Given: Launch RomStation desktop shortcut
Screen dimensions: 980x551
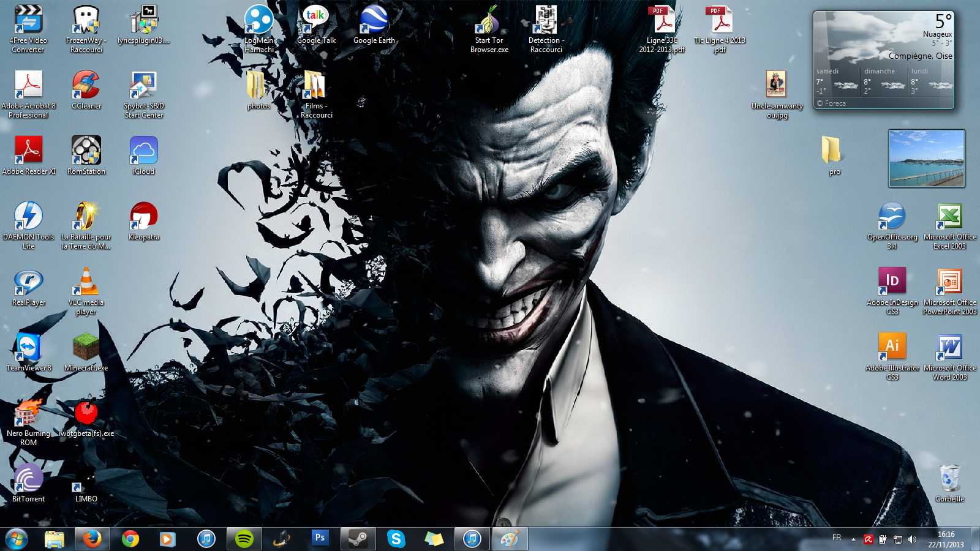Looking at the screenshot, I should (86, 156).
